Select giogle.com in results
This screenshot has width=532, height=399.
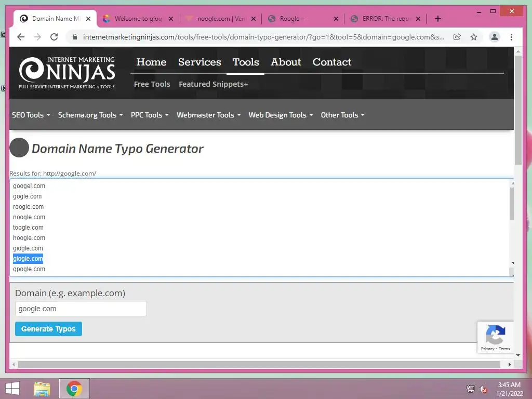pyautogui.click(x=28, y=248)
